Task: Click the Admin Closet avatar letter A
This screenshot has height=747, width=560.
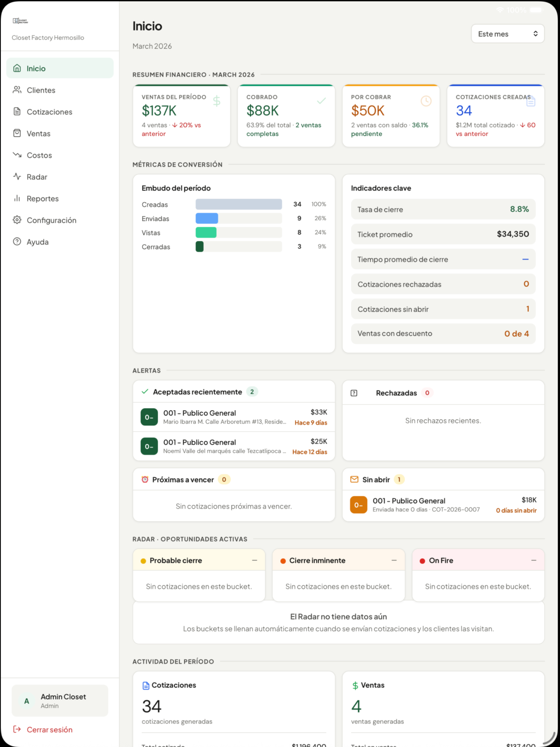Action: (27, 701)
